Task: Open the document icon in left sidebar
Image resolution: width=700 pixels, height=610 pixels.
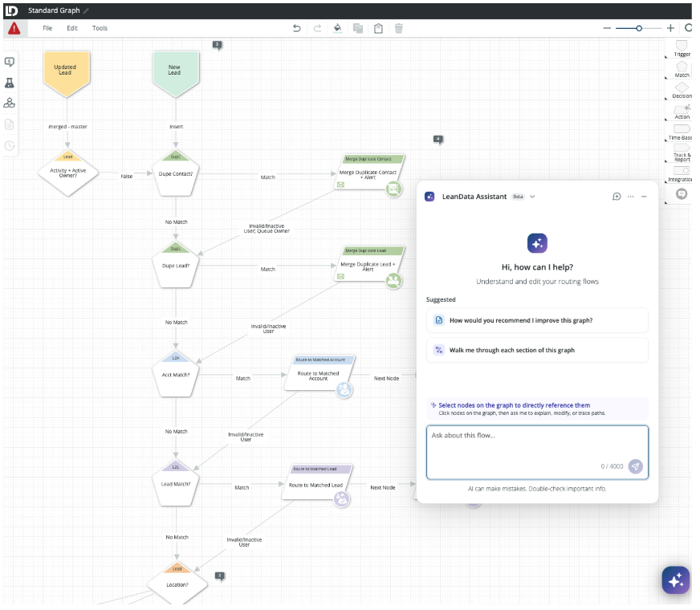Action: 10,124
